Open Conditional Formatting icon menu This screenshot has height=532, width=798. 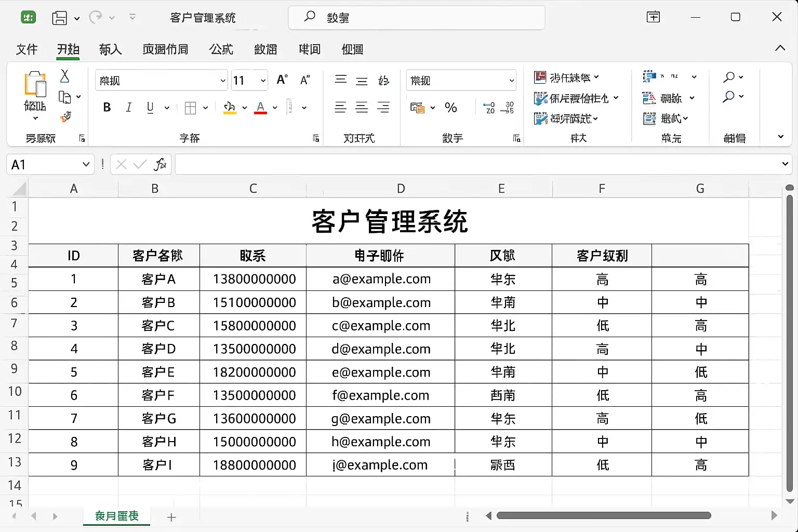[541, 77]
